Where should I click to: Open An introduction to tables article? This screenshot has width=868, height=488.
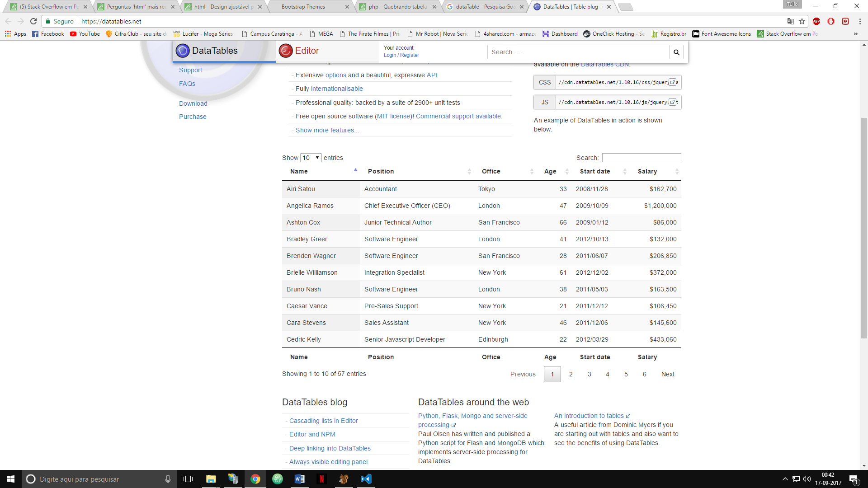pos(589,416)
